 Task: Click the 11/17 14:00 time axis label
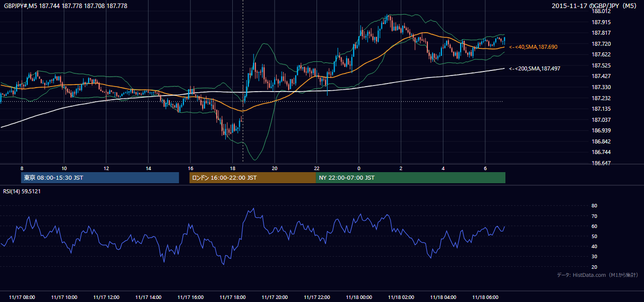click(x=148, y=297)
